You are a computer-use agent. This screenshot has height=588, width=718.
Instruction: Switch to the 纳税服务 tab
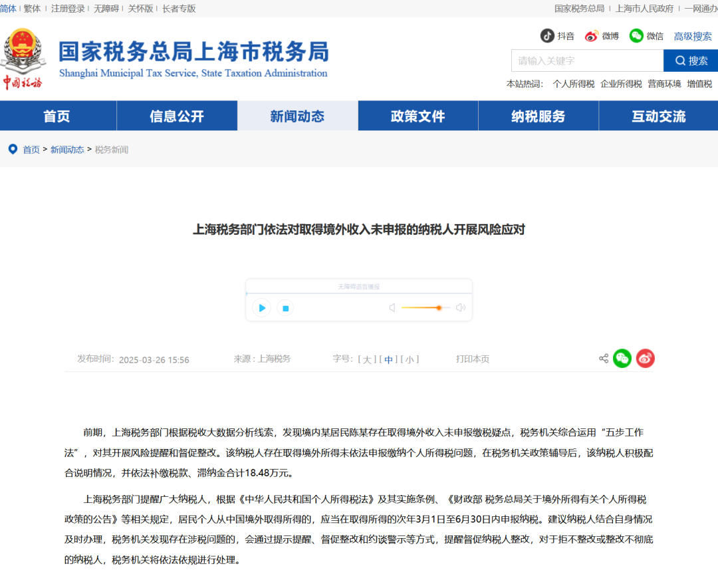[538, 116]
